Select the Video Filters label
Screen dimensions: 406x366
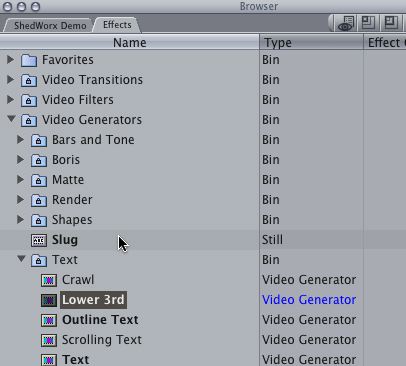pyautogui.click(x=78, y=100)
